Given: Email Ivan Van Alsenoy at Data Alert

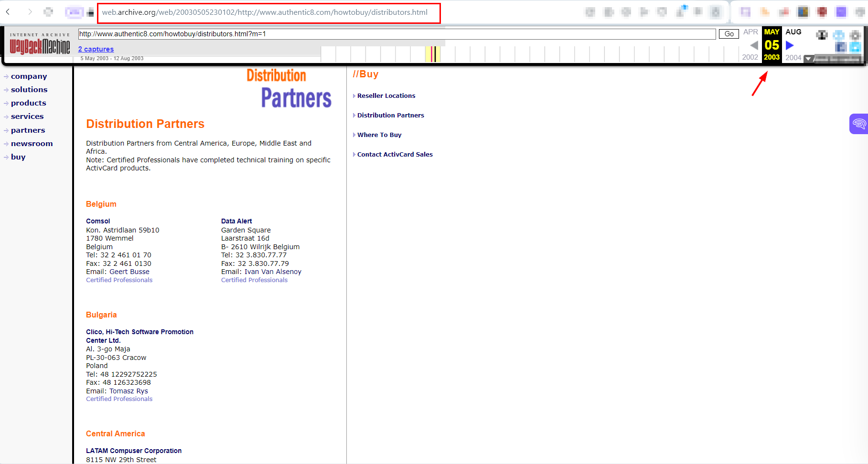Looking at the screenshot, I should 273,272.
